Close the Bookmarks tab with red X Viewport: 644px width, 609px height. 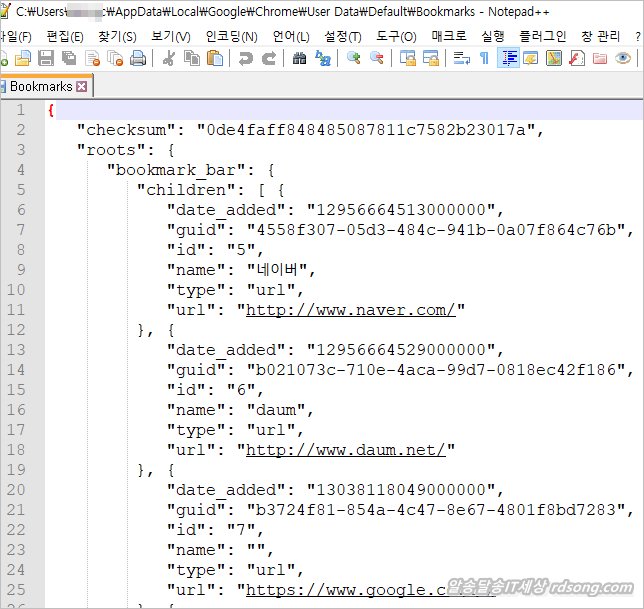point(82,87)
